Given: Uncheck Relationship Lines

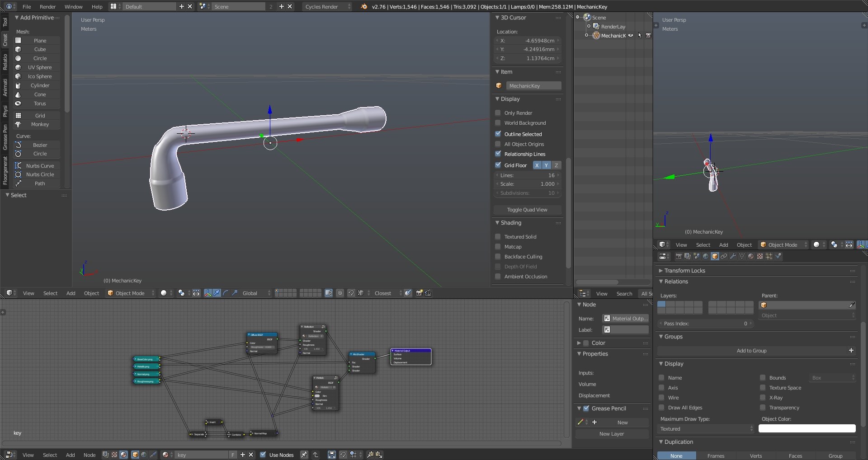Looking at the screenshot, I should [498, 154].
